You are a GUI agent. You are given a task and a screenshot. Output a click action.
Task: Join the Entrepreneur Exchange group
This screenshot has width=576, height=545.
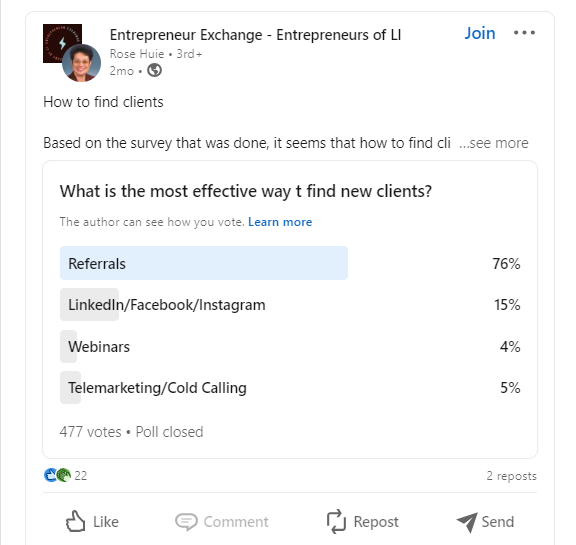point(480,33)
